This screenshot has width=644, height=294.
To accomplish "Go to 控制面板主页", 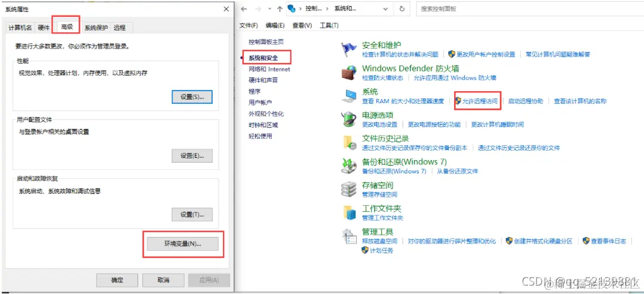I will point(266,42).
